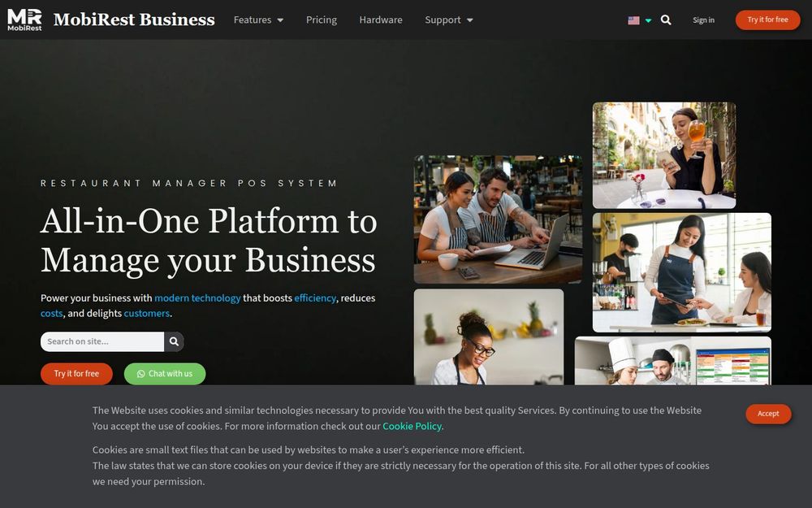Click header Try it for free button
The height and width of the screenshot is (508, 812).
[x=767, y=20]
